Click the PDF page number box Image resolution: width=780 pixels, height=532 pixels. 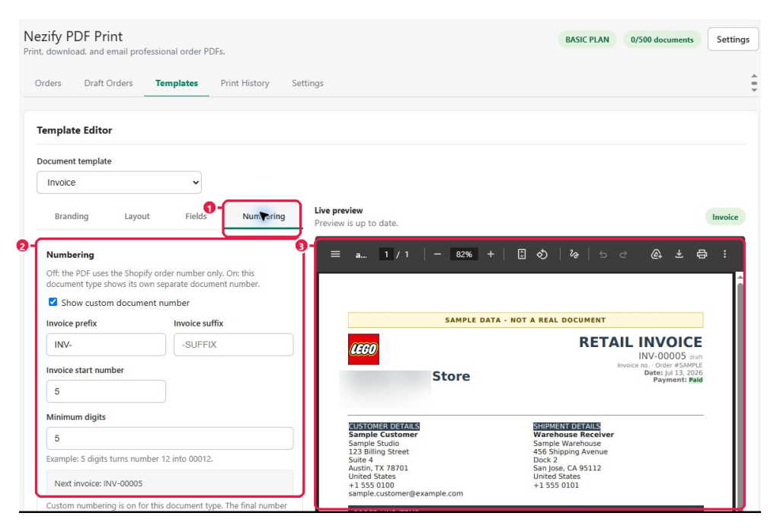386,254
